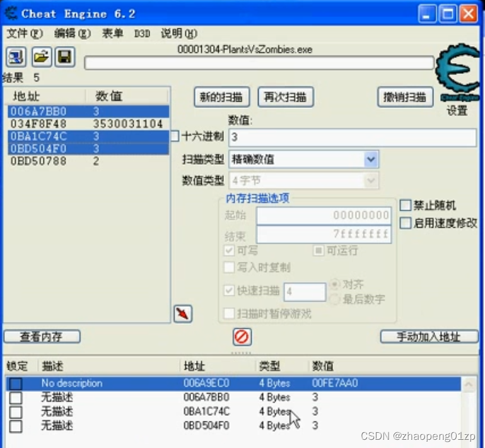Image resolution: width=485 pixels, height=448 pixels.
Task: Click the 手动加入地址 button
Action: tap(429, 336)
